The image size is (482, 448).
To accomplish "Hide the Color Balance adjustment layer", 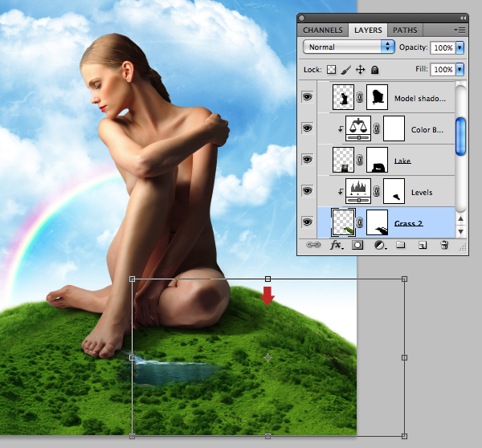I will pyautogui.click(x=307, y=128).
